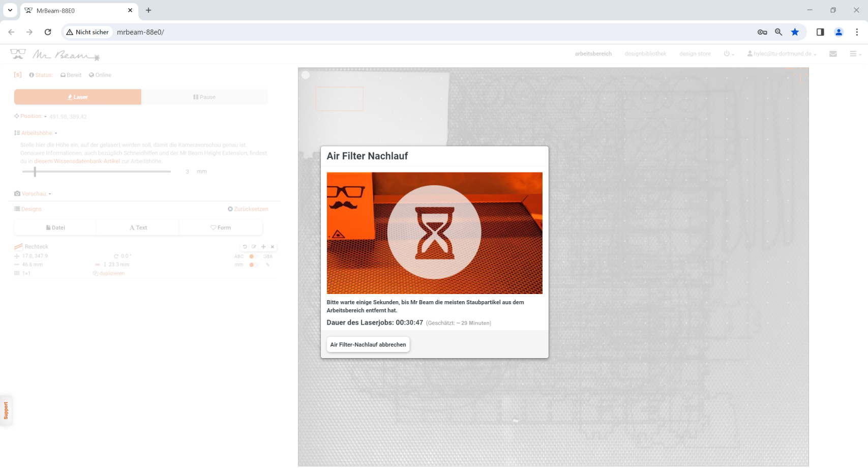The width and height of the screenshot is (868, 468).
Task: Reload the page
Action: pos(48,32)
